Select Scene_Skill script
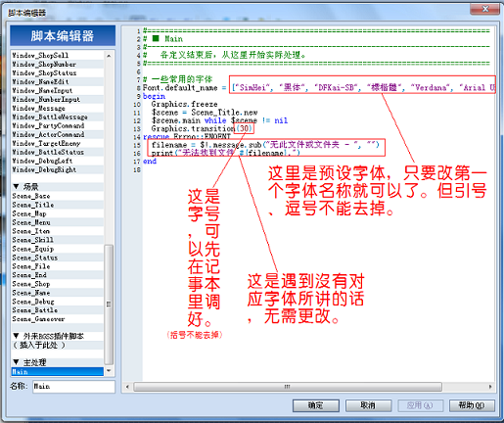This screenshot has width=504, height=423. [58, 240]
